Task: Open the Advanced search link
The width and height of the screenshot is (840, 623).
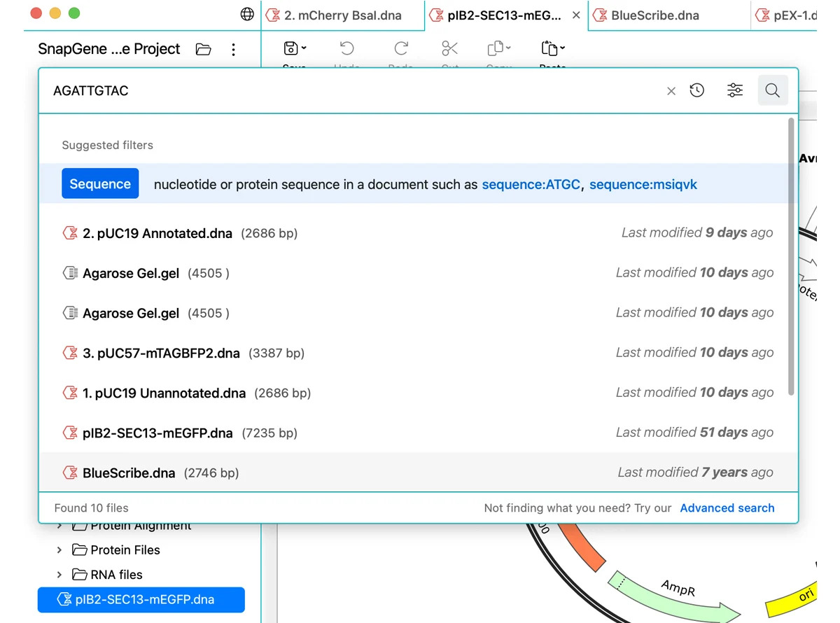Action: [x=727, y=508]
